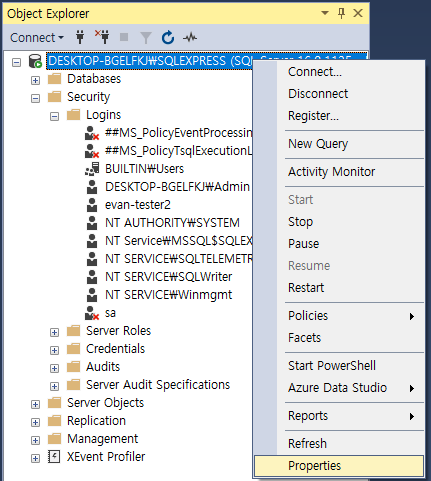Open Activity Monitor icon in toolbar
Image resolution: width=431 pixels, height=481 pixels.
[190, 38]
